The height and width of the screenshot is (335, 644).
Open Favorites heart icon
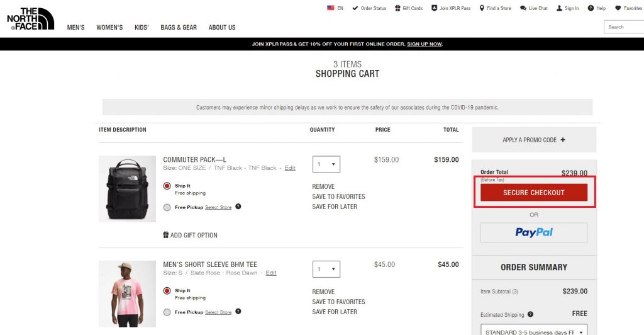(x=618, y=8)
